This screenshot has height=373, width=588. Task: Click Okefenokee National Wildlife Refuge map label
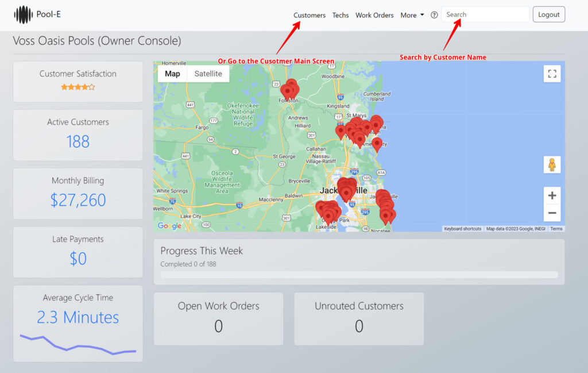(x=243, y=114)
